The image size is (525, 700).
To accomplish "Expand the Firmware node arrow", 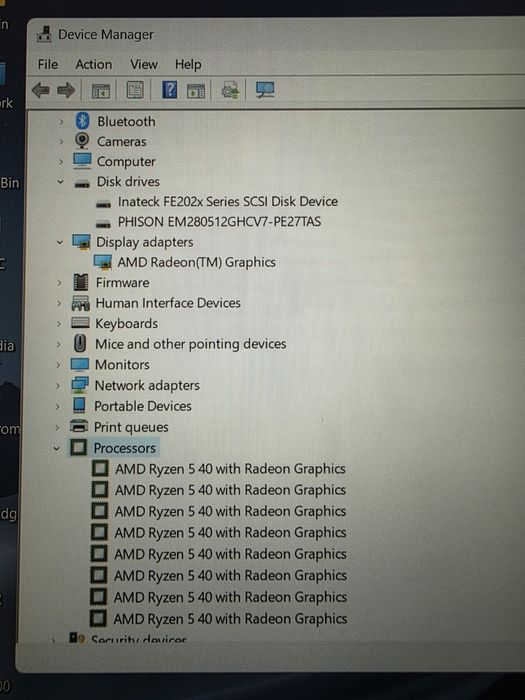I will [59, 283].
